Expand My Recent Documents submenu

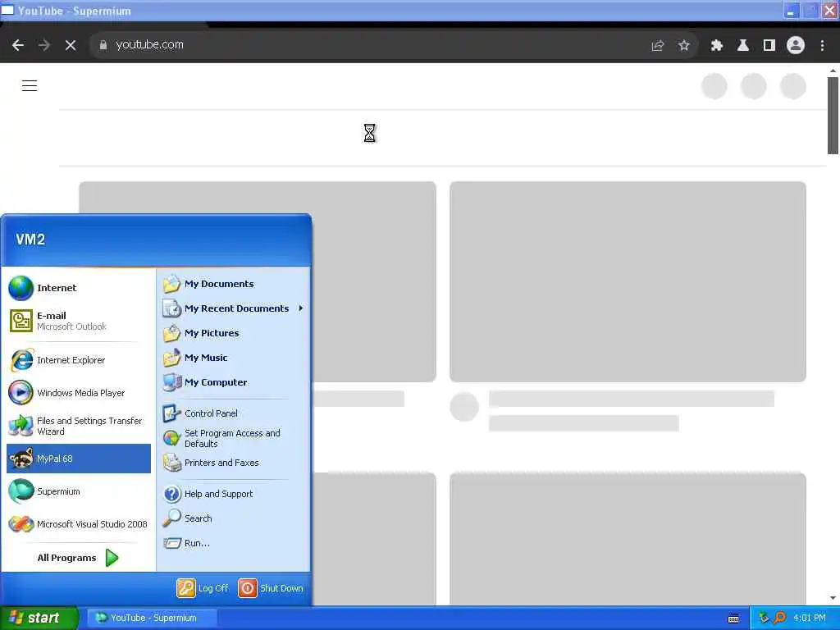(x=234, y=308)
